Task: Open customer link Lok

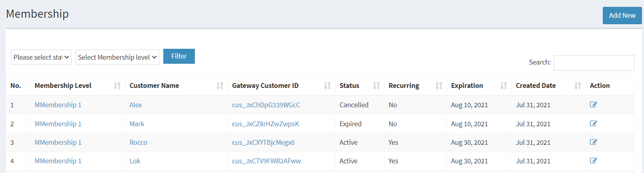Action: [x=135, y=161]
